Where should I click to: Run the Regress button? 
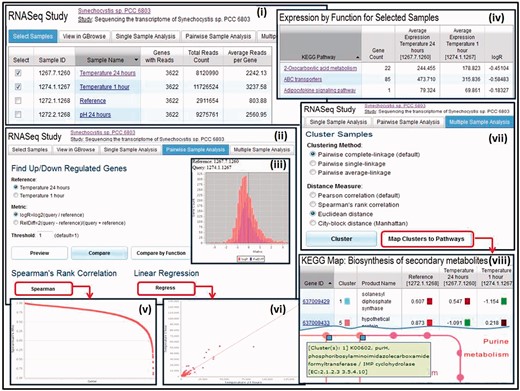[166, 288]
